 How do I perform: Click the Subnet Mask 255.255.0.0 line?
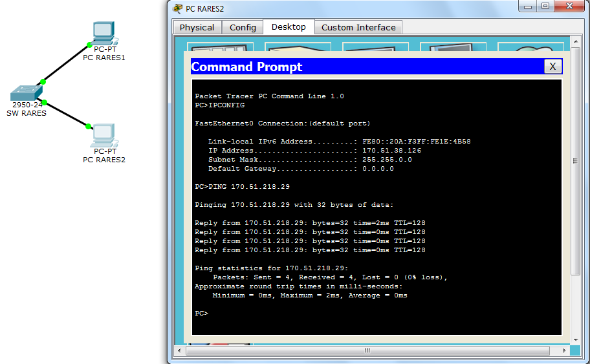[310, 160]
